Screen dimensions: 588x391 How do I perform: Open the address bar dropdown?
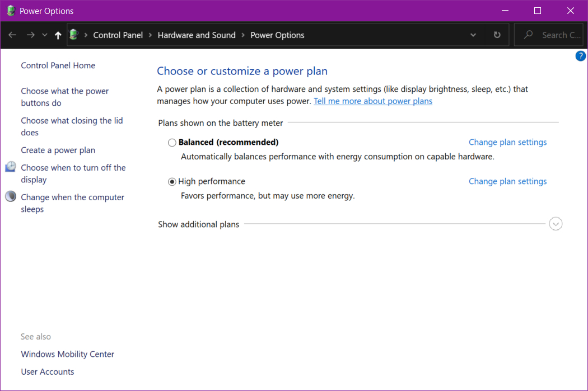point(473,35)
